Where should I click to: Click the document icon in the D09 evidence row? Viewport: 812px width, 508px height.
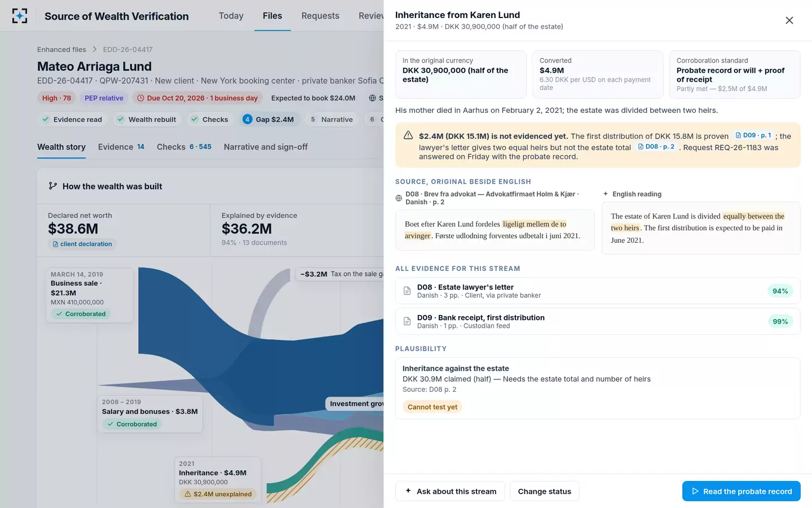pyautogui.click(x=407, y=321)
